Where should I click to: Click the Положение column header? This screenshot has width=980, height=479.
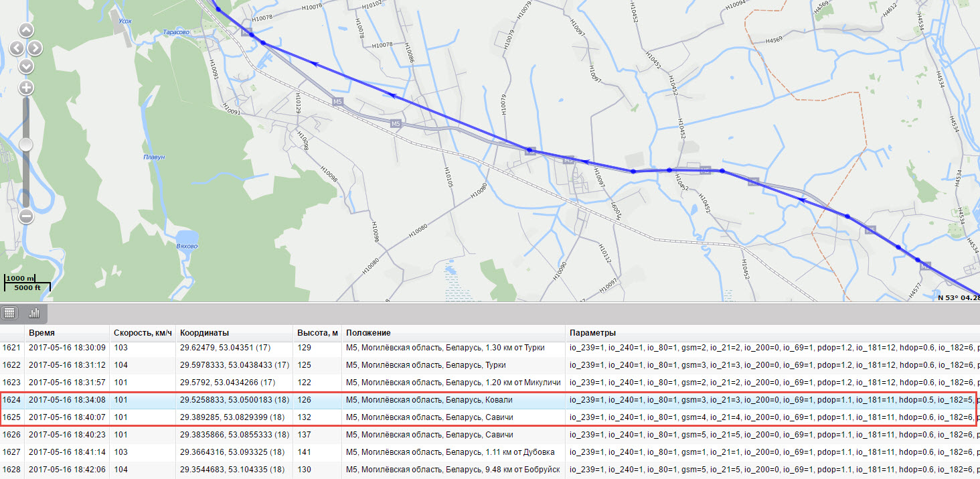click(x=368, y=333)
